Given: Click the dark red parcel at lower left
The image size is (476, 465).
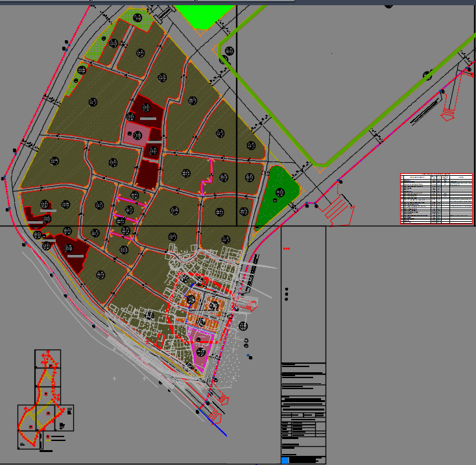Looking at the screenshot, I should [75, 251].
